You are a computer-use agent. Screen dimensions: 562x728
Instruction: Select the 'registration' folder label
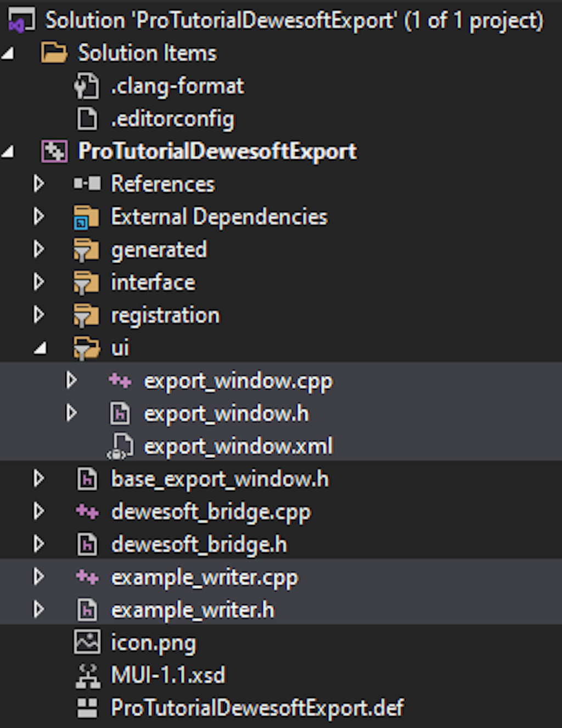tap(165, 316)
